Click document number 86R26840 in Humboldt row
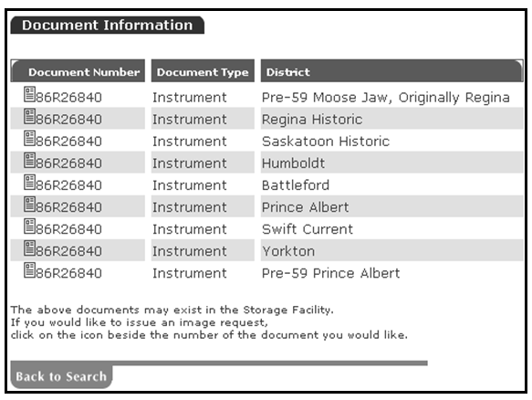Viewport: 532px width, 400px height. pos(68,163)
